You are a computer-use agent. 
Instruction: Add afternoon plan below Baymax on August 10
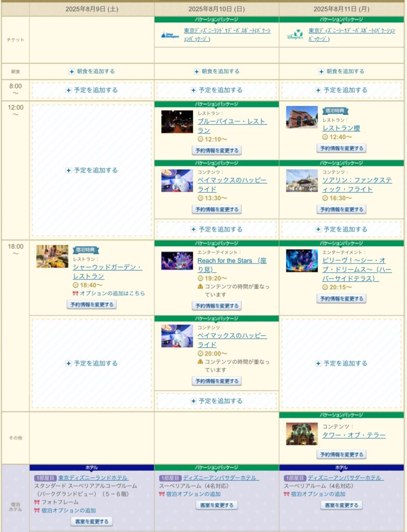(217, 229)
